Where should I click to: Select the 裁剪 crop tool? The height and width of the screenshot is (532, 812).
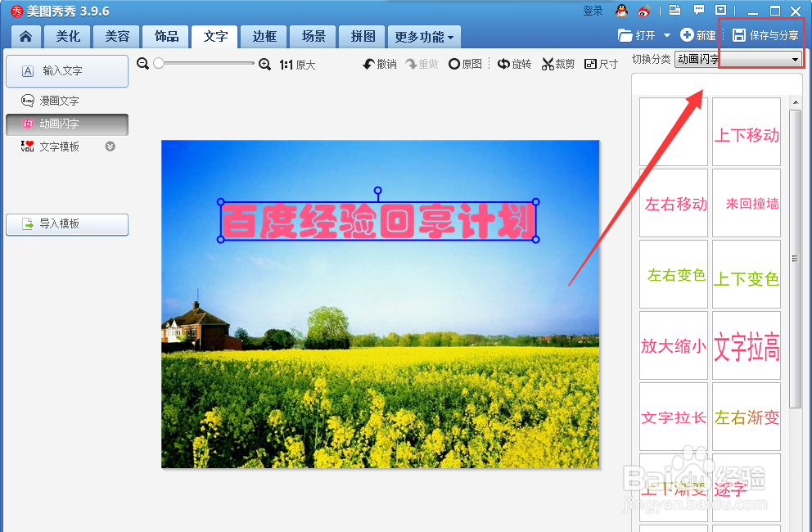point(558,64)
